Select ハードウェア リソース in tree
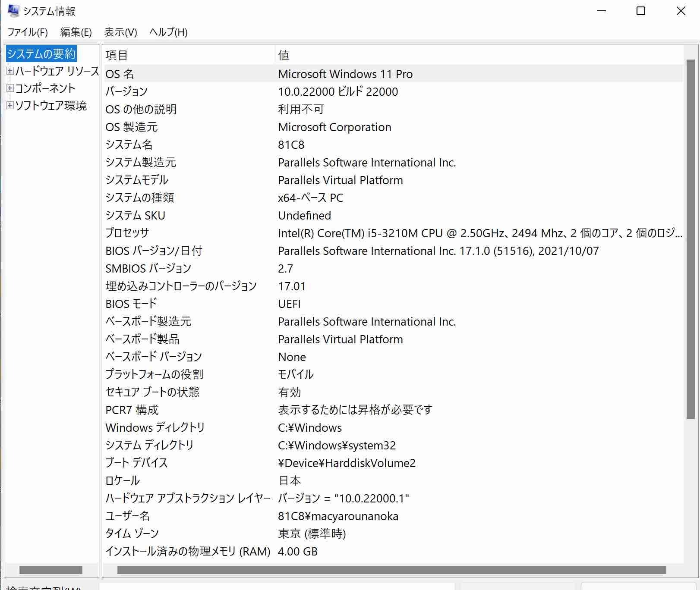The height and width of the screenshot is (590, 700). 57,71
